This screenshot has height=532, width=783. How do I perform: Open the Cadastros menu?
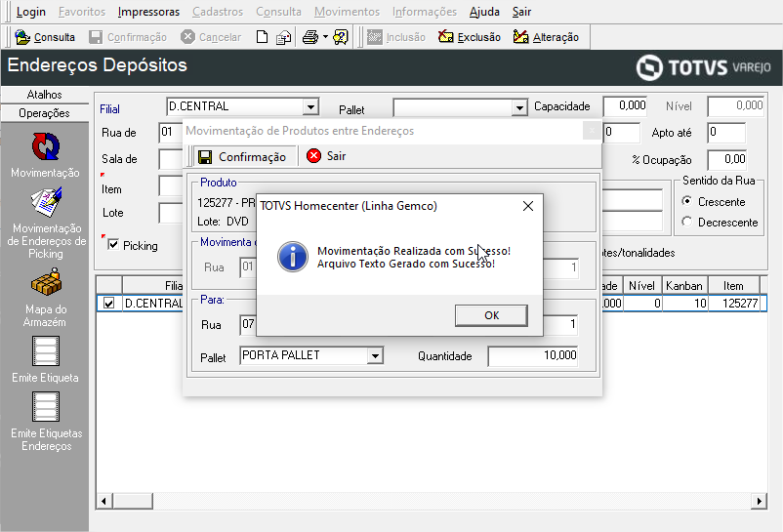218,12
